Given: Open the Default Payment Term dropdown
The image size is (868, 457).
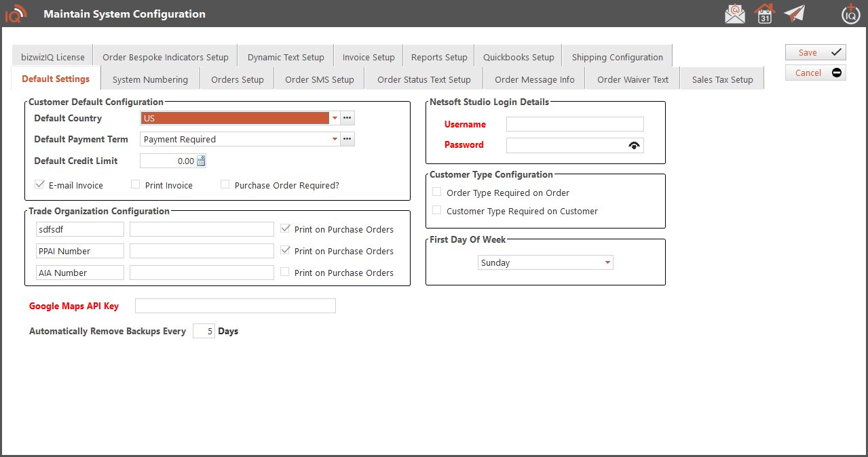Looking at the screenshot, I should (335, 139).
